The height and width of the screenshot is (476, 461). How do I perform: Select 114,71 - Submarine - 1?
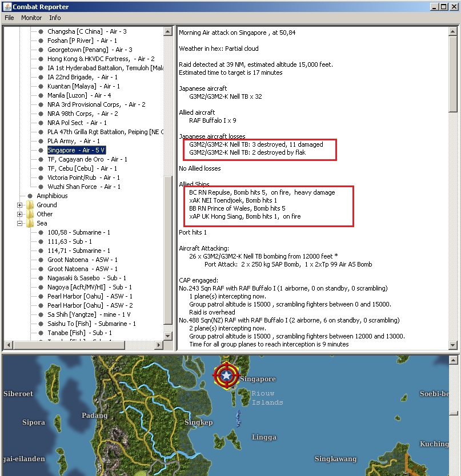pos(79,251)
